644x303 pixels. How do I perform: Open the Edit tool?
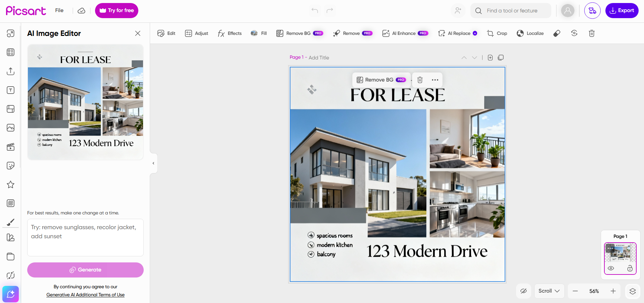[166, 33]
